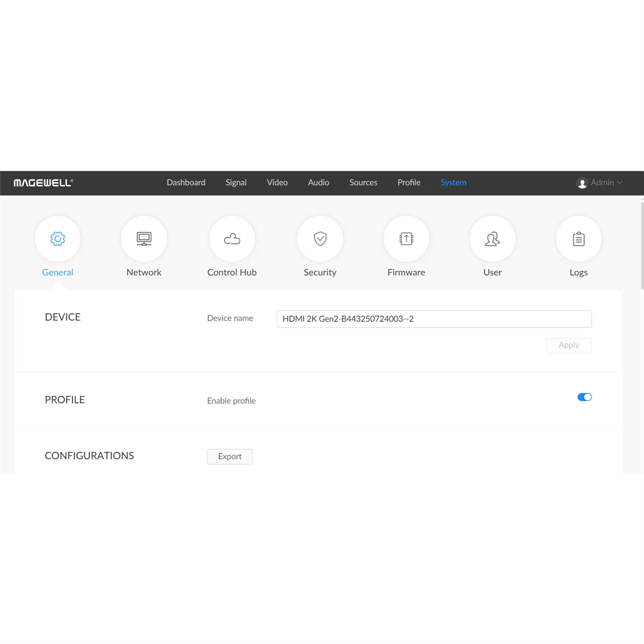Export the device configurations
The width and height of the screenshot is (644, 644).
click(x=229, y=456)
